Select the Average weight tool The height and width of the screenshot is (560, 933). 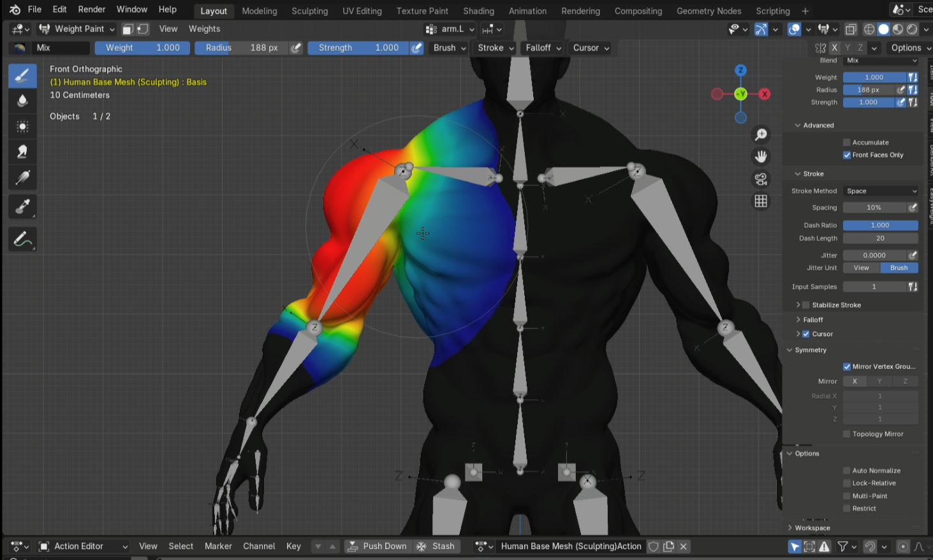pos(22,126)
